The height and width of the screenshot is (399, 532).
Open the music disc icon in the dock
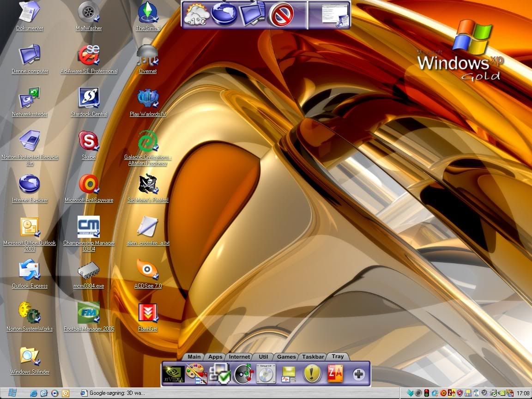(x=243, y=374)
